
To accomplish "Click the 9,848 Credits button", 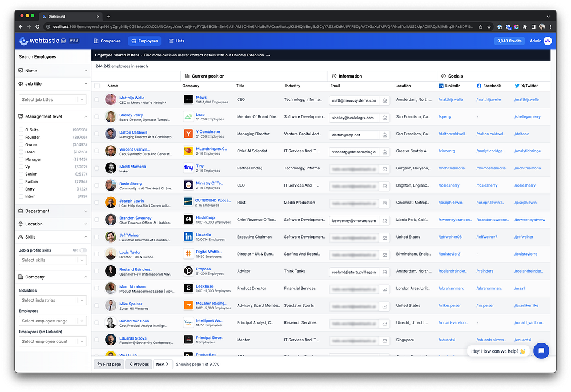I will pos(509,41).
